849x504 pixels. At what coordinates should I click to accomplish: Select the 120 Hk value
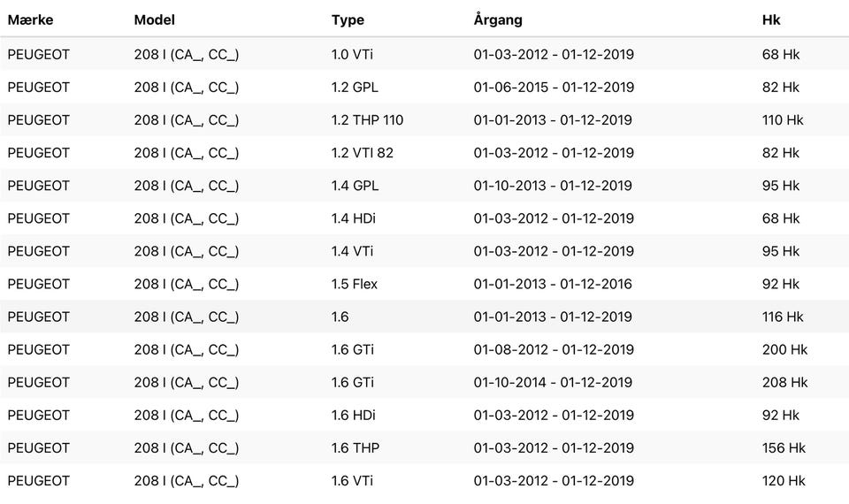point(784,481)
